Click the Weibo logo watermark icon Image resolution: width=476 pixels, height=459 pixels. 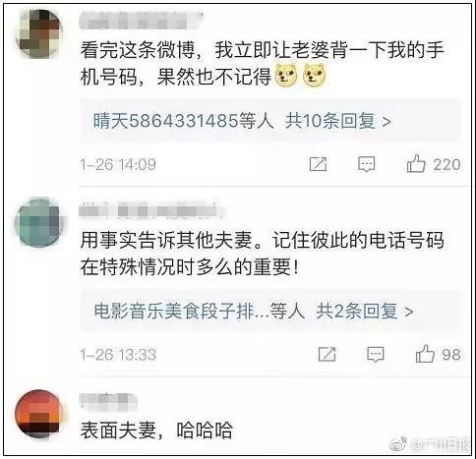click(398, 444)
